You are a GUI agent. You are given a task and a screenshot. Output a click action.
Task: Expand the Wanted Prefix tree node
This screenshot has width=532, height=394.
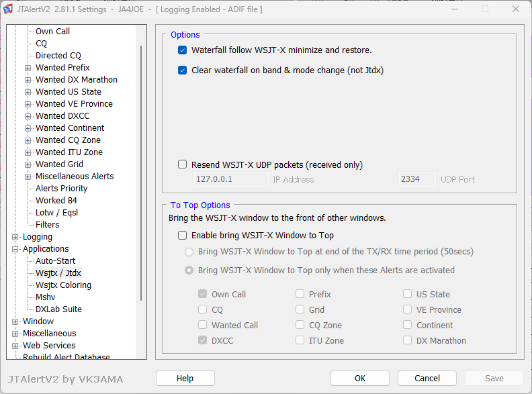(x=28, y=68)
